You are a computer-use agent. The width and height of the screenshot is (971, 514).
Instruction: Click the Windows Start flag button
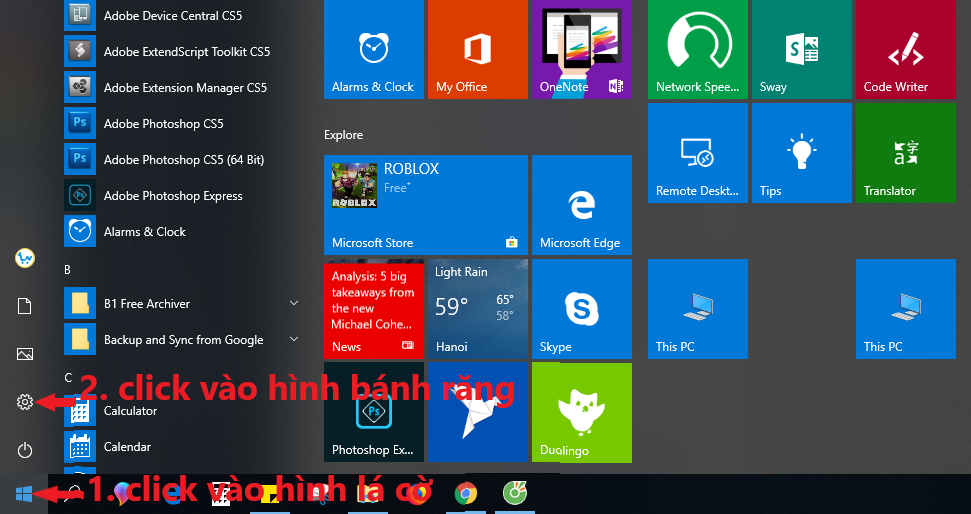[24, 494]
